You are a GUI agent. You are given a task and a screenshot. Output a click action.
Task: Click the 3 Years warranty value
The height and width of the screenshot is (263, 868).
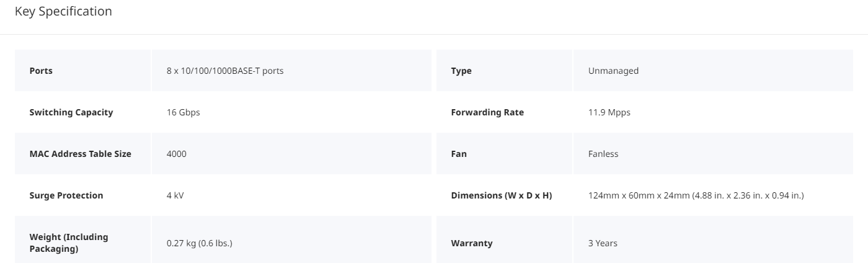[603, 243]
